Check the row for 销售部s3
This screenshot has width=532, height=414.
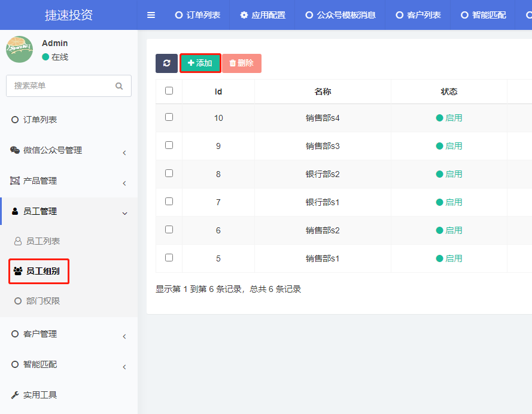pos(169,145)
